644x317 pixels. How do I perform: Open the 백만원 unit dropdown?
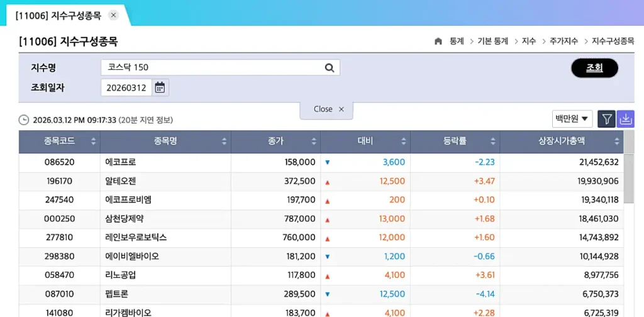coord(572,119)
